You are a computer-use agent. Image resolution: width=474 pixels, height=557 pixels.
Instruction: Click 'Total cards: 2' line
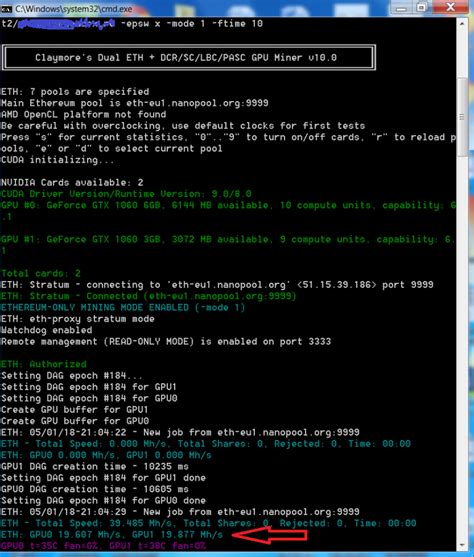click(x=41, y=274)
